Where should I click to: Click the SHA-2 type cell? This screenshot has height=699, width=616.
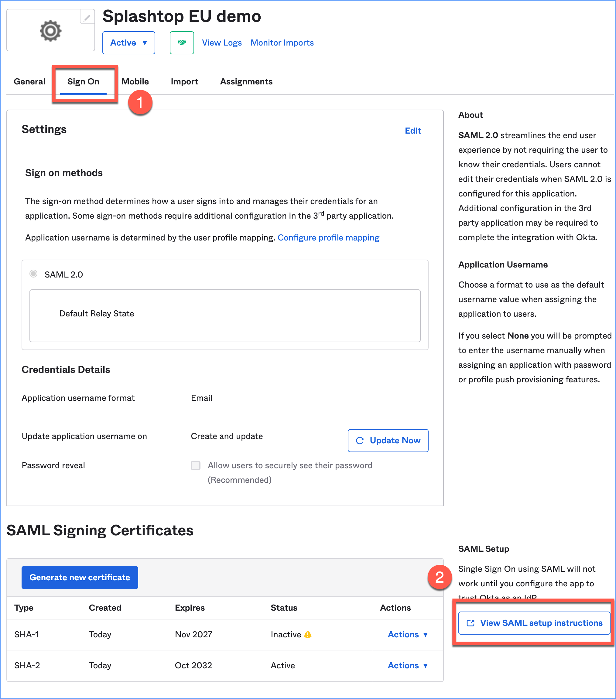pyautogui.click(x=27, y=665)
